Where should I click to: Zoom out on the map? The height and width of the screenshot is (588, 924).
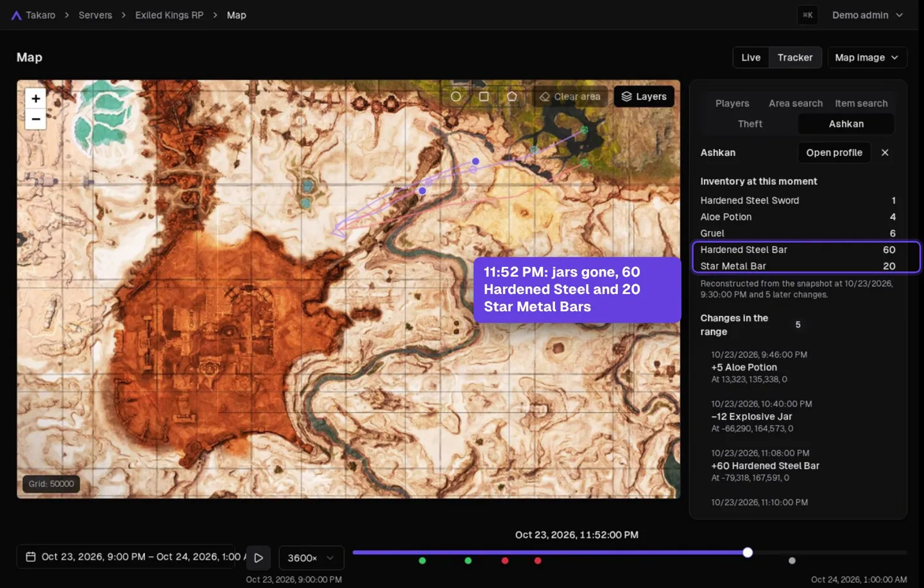pyautogui.click(x=36, y=119)
